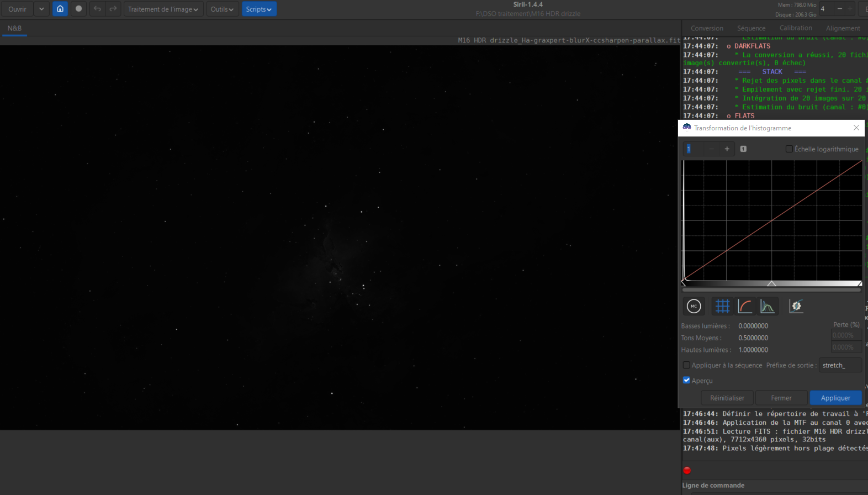Switch to the Conversion tab
The height and width of the screenshot is (495, 868).
click(707, 28)
